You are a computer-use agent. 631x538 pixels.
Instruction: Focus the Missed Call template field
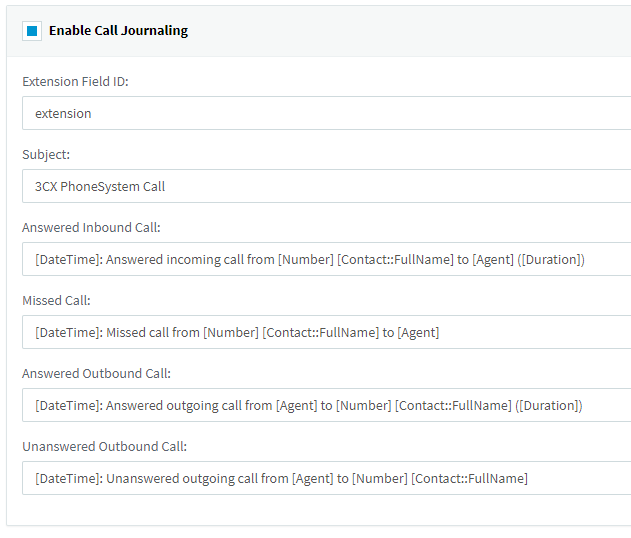click(x=326, y=333)
